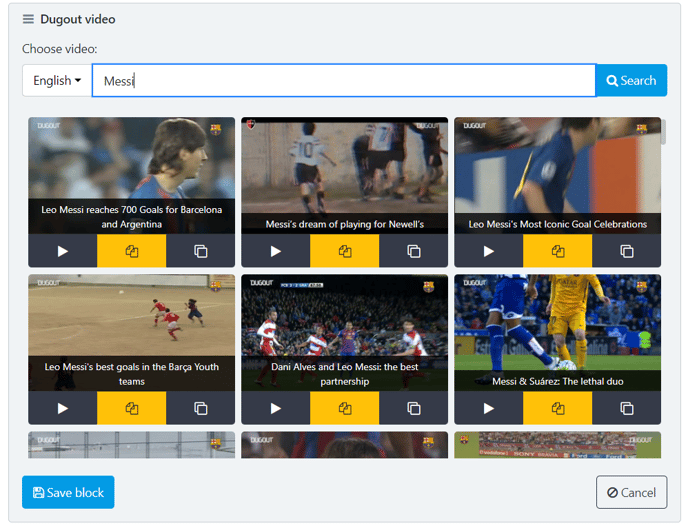Screen dimensions: 688x528
Task: Click yellow copy icon for 700 Goals video
Action: 132,251
